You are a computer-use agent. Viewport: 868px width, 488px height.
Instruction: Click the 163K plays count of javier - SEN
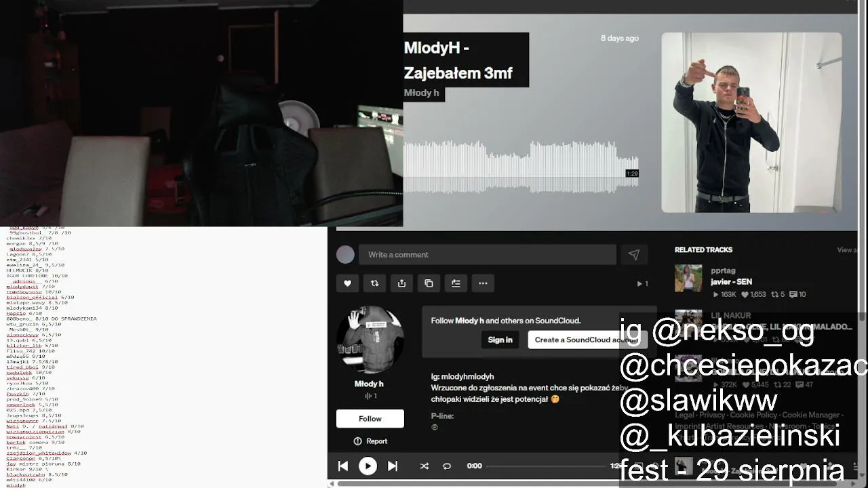724,294
